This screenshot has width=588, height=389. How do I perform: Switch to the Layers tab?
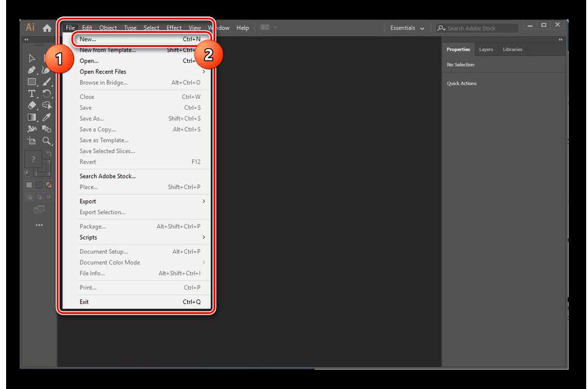(486, 49)
